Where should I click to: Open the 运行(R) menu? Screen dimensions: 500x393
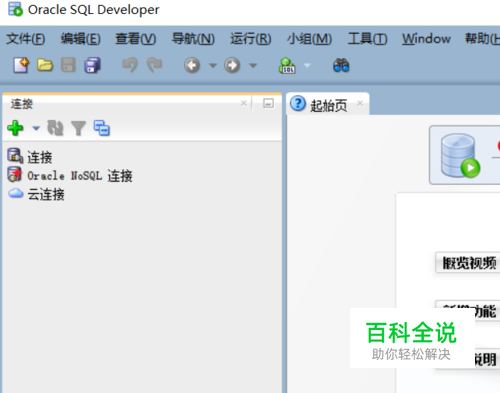[x=251, y=39]
